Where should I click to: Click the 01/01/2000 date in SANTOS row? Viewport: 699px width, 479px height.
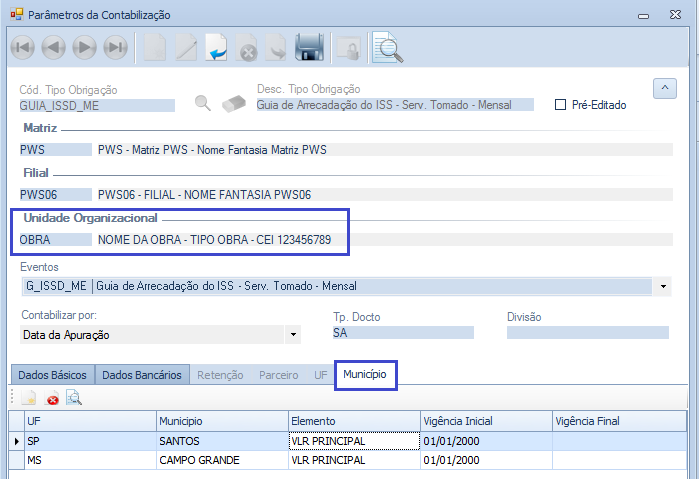[486, 441]
